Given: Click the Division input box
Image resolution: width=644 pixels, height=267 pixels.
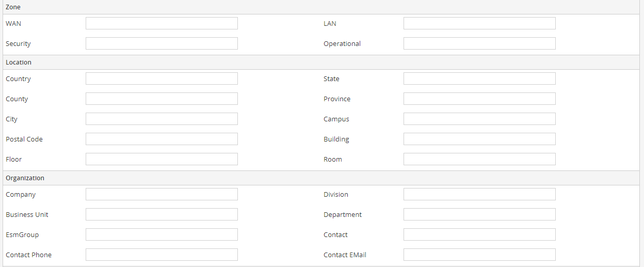Looking at the screenshot, I should click(x=479, y=194).
